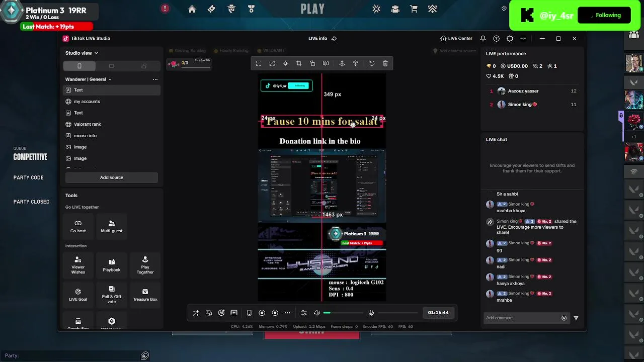Screen dimensions: 644x362
Task: Switch to landscape layout mode button
Action: [112, 66]
